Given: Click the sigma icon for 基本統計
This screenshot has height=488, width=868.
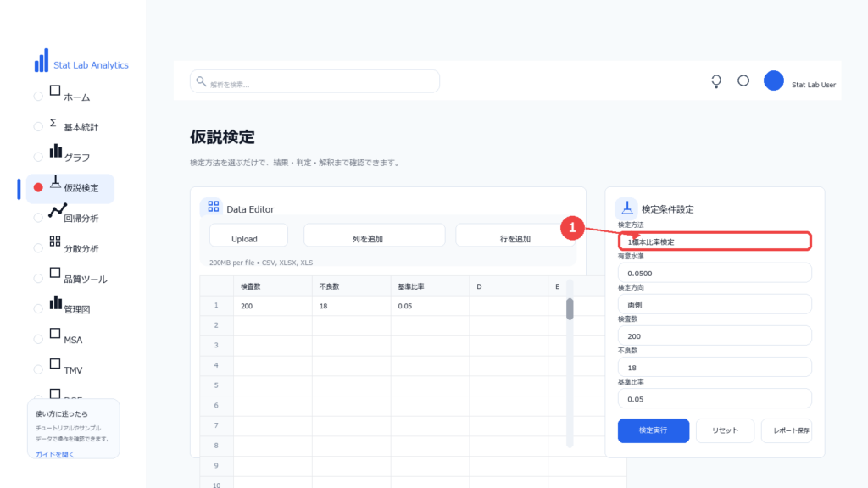Looking at the screenshot, I should 53,123.
